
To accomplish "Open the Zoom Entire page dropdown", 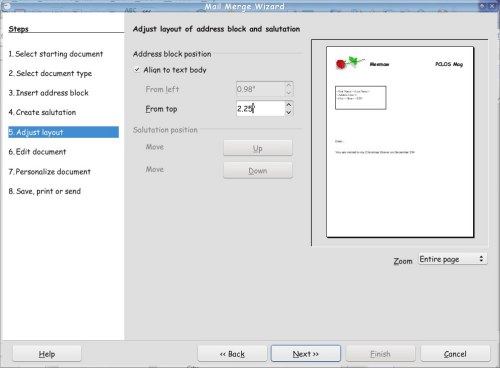I will coord(452,259).
